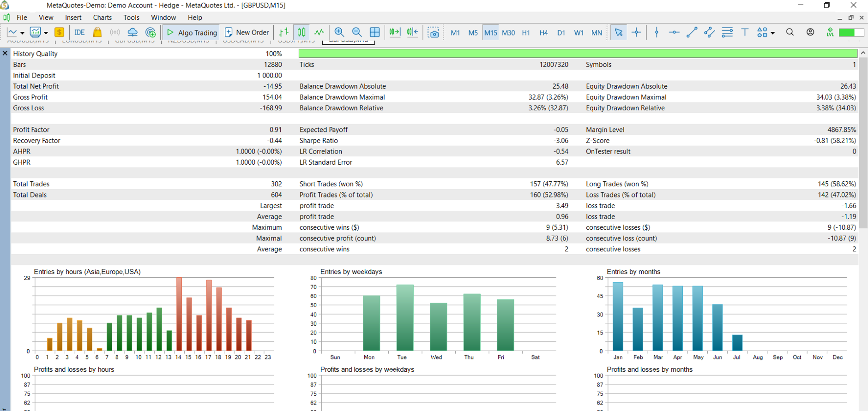The height and width of the screenshot is (411, 868).
Task: Click the New Order button
Action: click(247, 32)
